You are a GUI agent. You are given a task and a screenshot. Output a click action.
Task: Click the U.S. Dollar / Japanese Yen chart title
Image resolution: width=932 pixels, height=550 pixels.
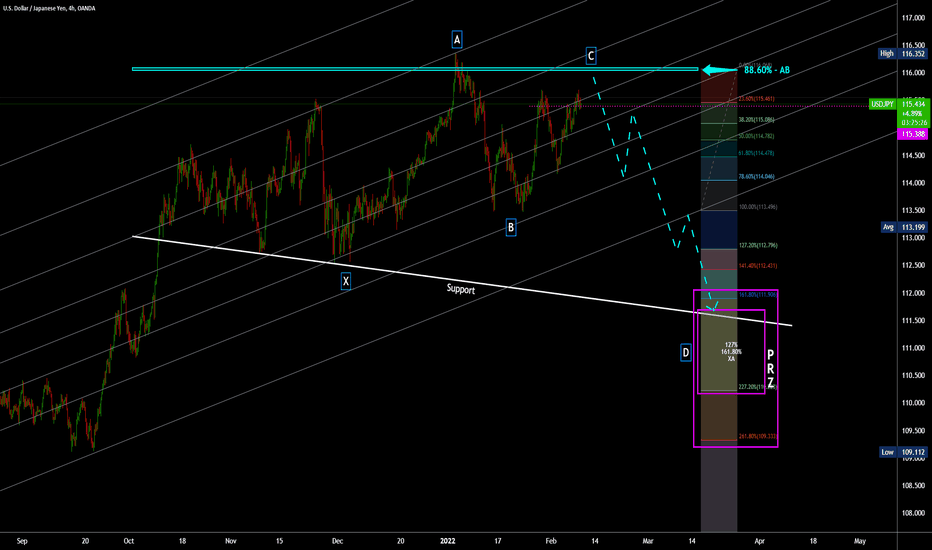coord(49,8)
